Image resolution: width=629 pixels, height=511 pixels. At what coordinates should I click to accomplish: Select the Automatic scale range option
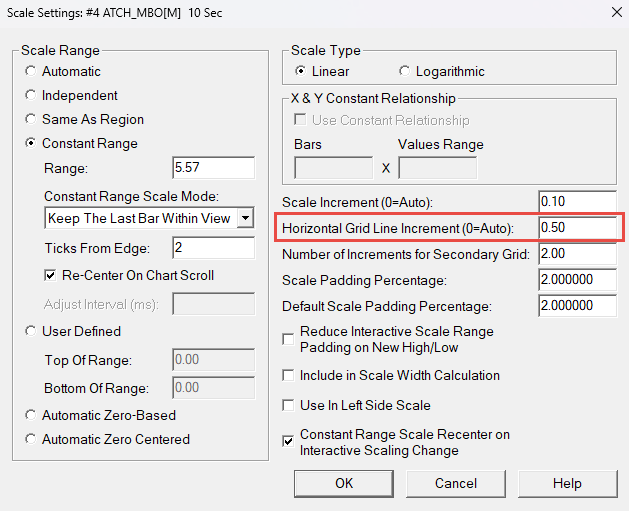(32, 72)
